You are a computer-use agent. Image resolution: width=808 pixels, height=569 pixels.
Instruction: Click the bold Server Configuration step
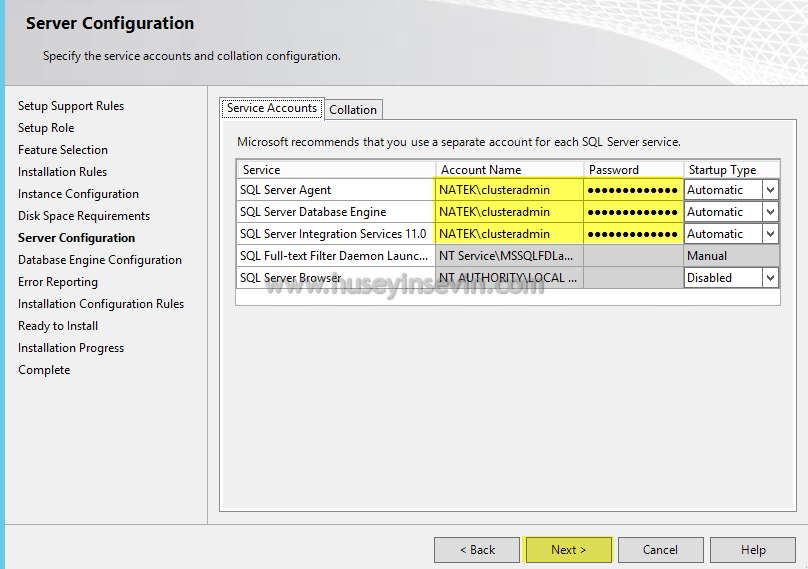[x=76, y=238]
